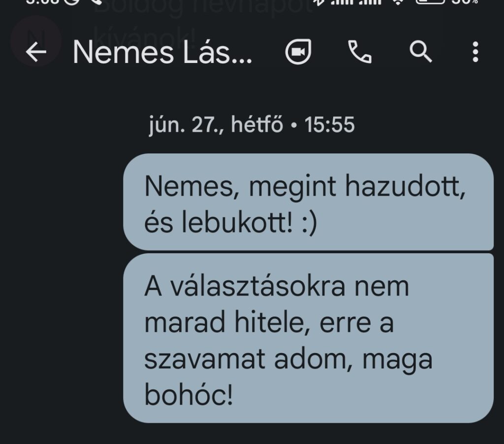The width and height of the screenshot is (504, 444).
Task: Tap the ':)' smiley in first message
Action: point(310,222)
